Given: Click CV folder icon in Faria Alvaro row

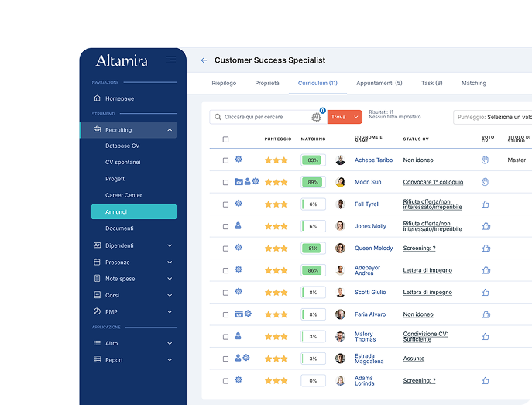Looking at the screenshot, I should click(239, 314).
